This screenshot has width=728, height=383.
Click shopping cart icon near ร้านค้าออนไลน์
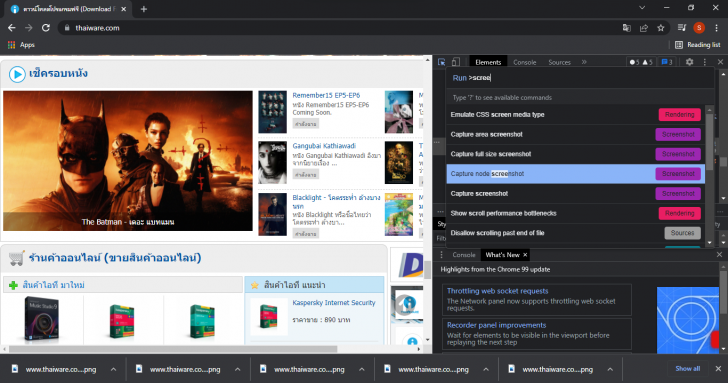(16, 258)
